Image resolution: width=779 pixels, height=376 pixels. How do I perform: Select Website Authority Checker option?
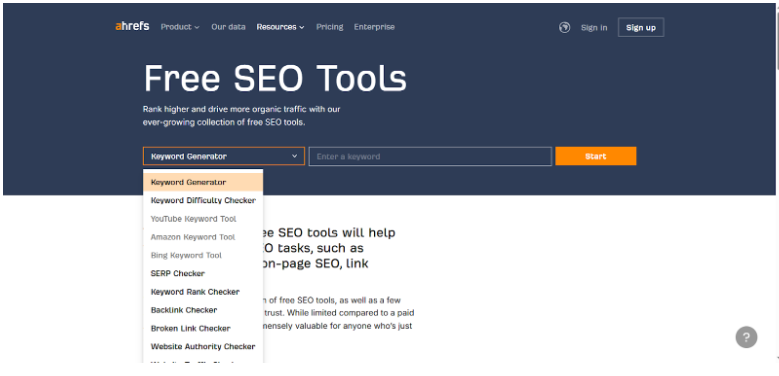(203, 346)
